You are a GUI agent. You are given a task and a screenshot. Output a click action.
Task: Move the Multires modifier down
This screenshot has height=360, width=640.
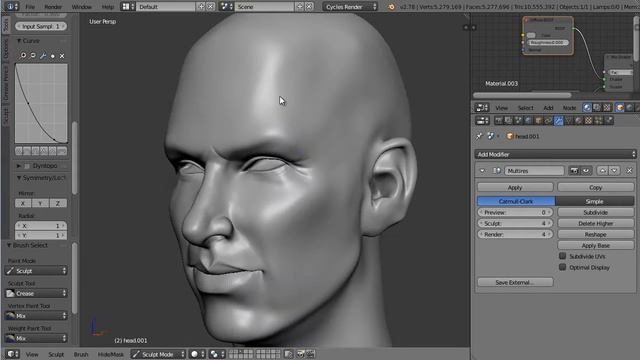pos(614,171)
